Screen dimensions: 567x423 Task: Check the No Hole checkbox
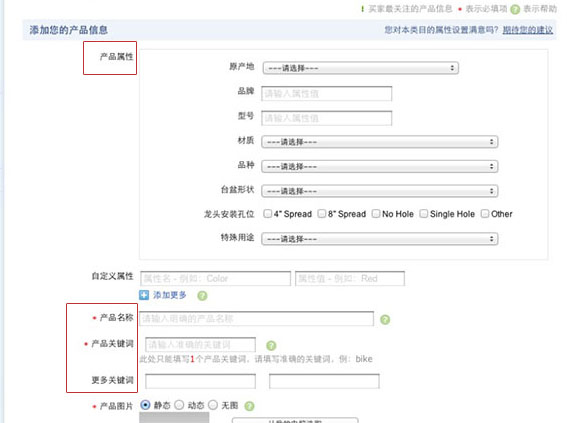[x=376, y=214]
